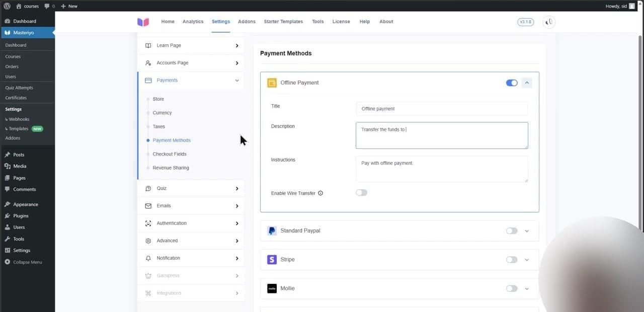Open Orders under Masteriyo submenu
This screenshot has width=644, height=312.
[12, 66]
